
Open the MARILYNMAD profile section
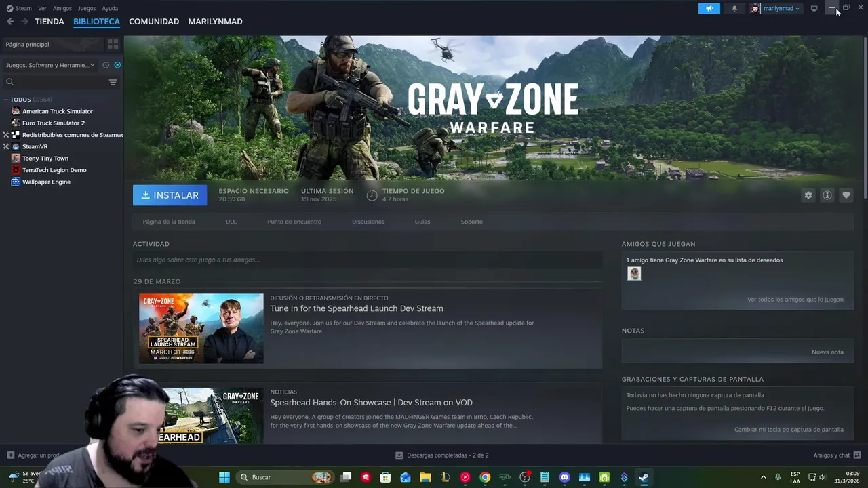click(215, 22)
